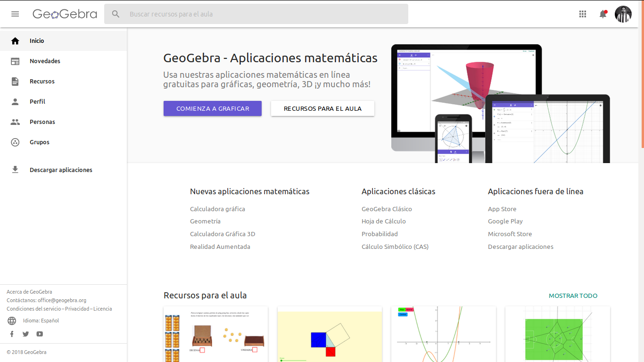
Task: Click office@geogebra.org contact link
Action: pyautogui.click(x=62, y=300)
